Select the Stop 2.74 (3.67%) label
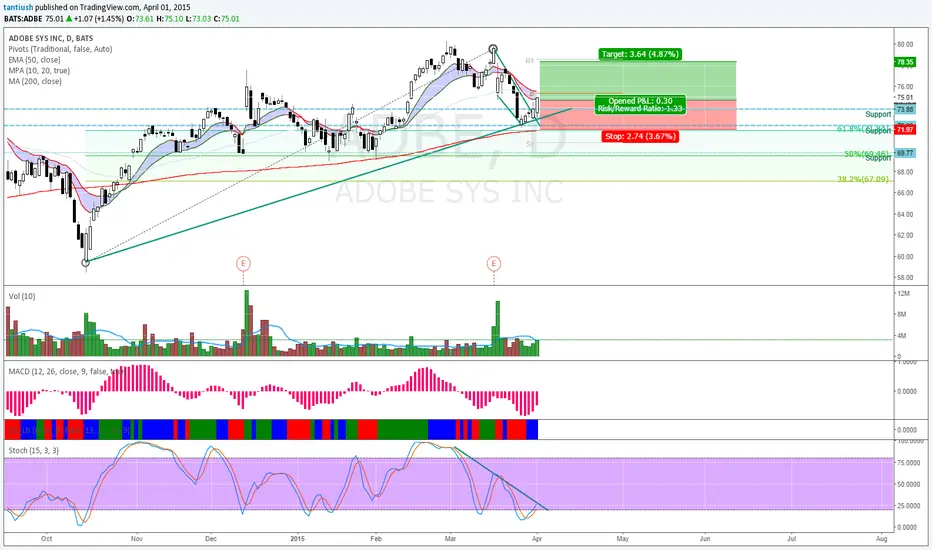The width and height of the screenshot is (932, 550). coord(640,136)
